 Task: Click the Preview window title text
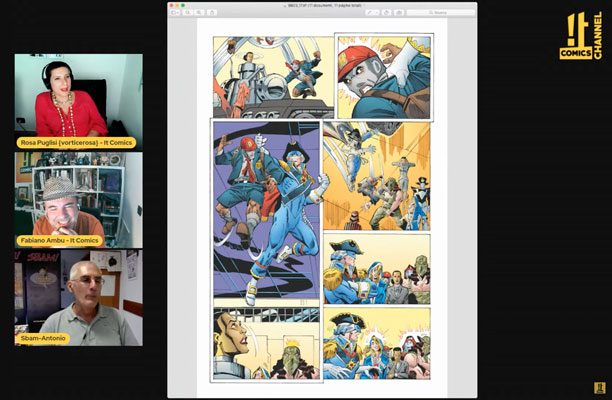coord(324,5)
